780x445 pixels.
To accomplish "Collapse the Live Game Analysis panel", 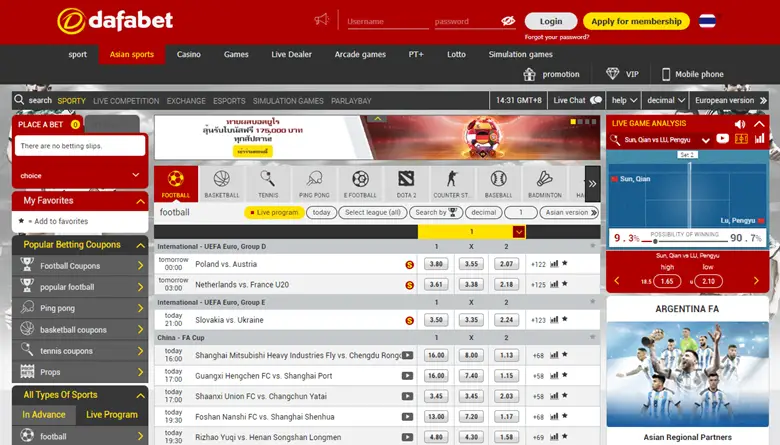I will click(759, 123).
